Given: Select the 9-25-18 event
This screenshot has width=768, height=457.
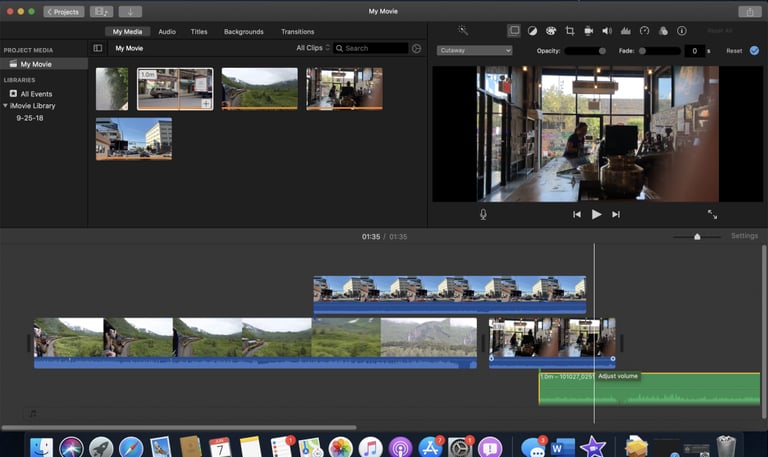Looking at the screenshot, I should tap(30, 118).
